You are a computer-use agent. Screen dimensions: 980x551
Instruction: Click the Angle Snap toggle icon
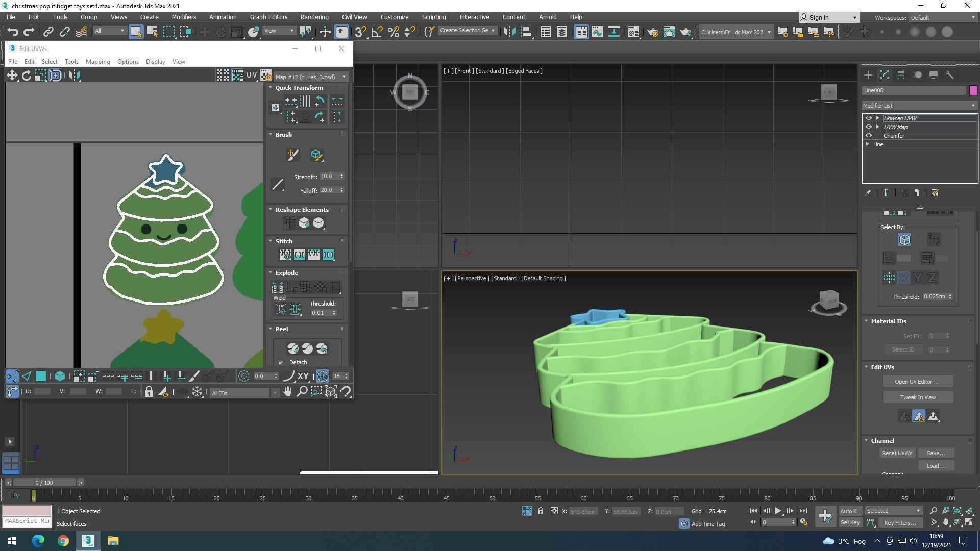377,32
